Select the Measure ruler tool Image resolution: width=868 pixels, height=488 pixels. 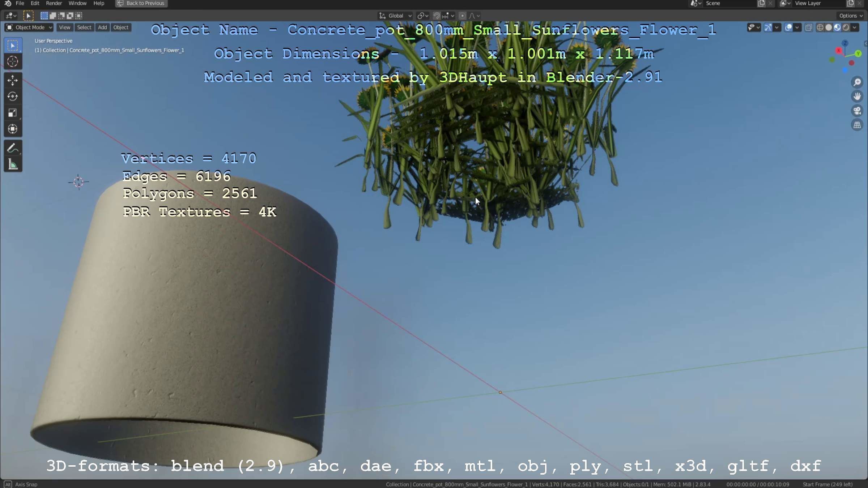click(x=13, y=164)
